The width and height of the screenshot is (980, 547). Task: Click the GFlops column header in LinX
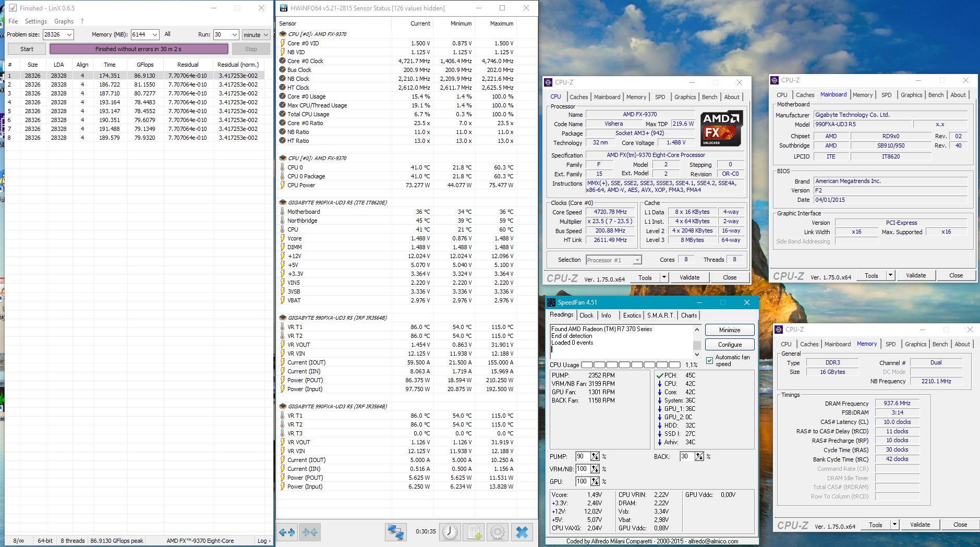point(145,65)
